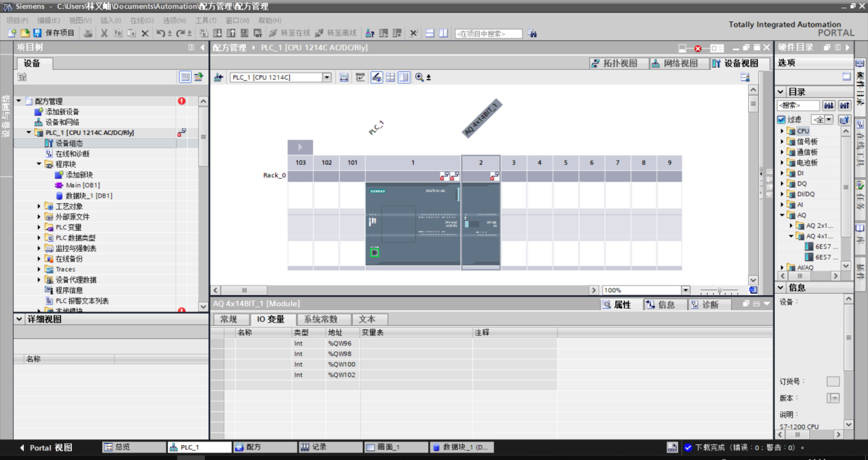Cut selection with the scissors icon
868x460 pixels.
[104, 33]
